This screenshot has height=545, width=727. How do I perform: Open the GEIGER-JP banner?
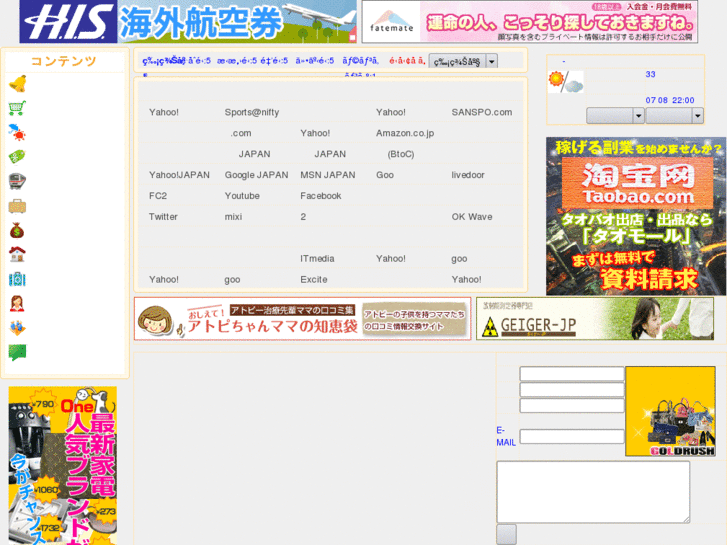click(595, 319)
